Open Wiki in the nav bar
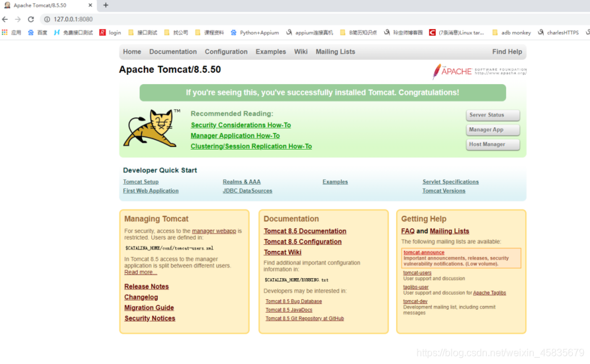 tap(301, 51)
